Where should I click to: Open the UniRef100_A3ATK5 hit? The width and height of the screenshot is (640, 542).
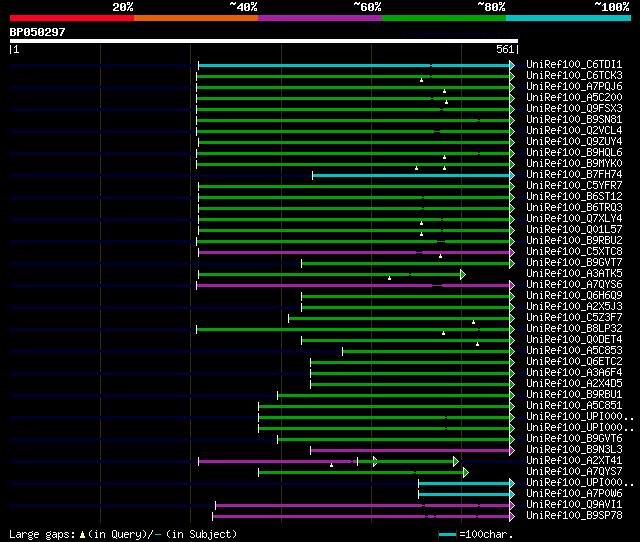[574, 274]
